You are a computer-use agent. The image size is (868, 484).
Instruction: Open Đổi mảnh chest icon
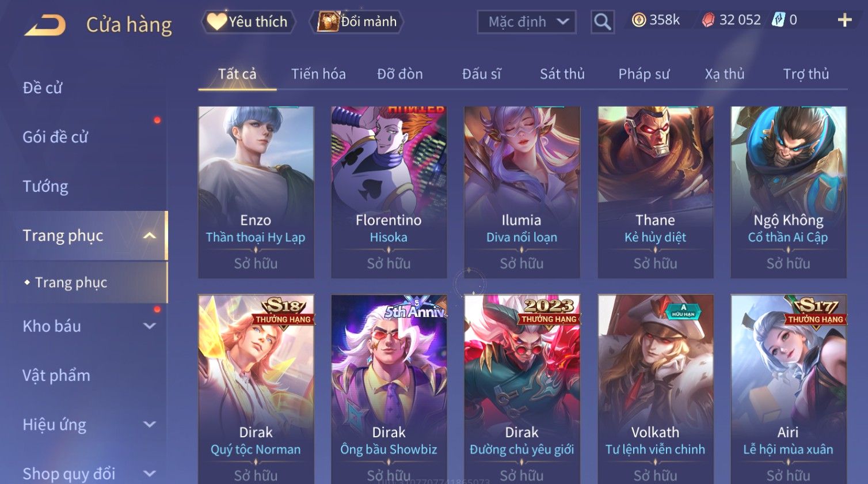[357, 22]
